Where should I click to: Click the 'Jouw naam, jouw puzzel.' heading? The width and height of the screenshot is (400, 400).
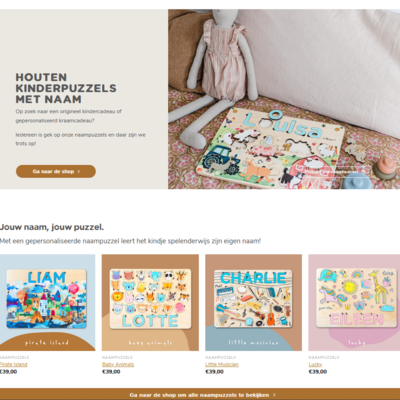click(x=52, y=227)
